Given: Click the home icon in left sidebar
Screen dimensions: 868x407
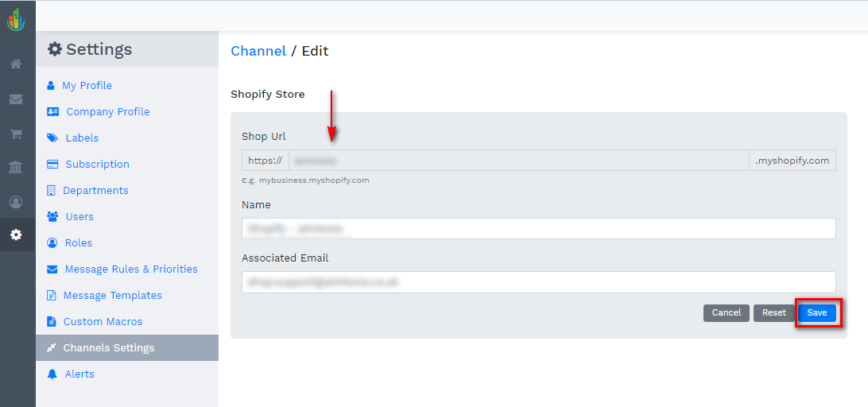Looking at the screenshot, I should click(x=16, y=64).
